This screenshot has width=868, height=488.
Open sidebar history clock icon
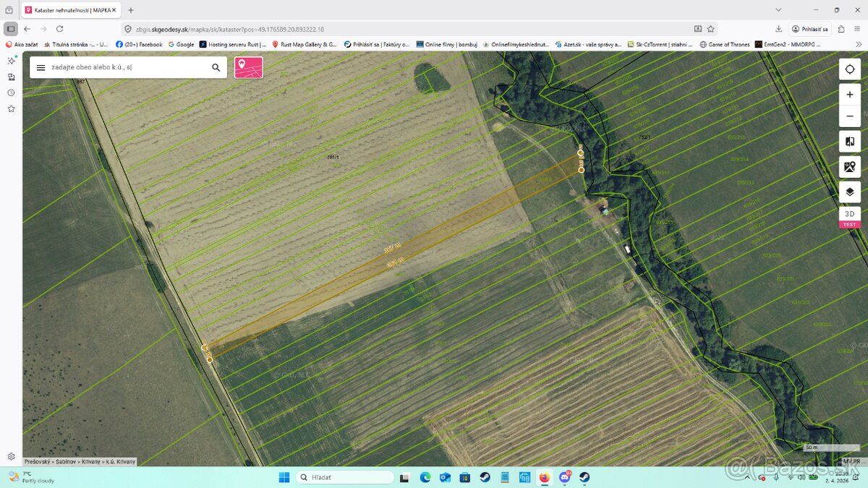coord(11,93)
